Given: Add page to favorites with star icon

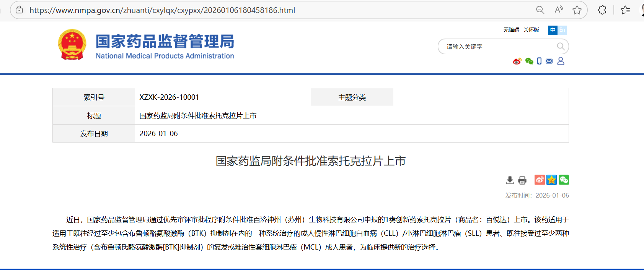Looking at the screenshot, I should (577, 10).
